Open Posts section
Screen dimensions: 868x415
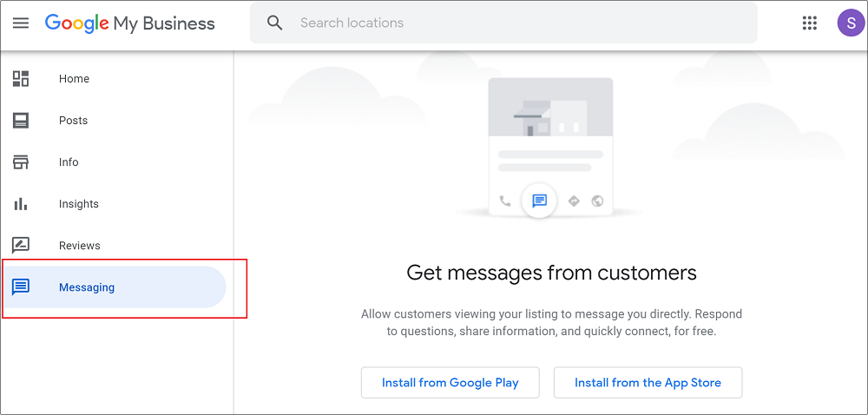pyautogui.click(x=73, y=121)
